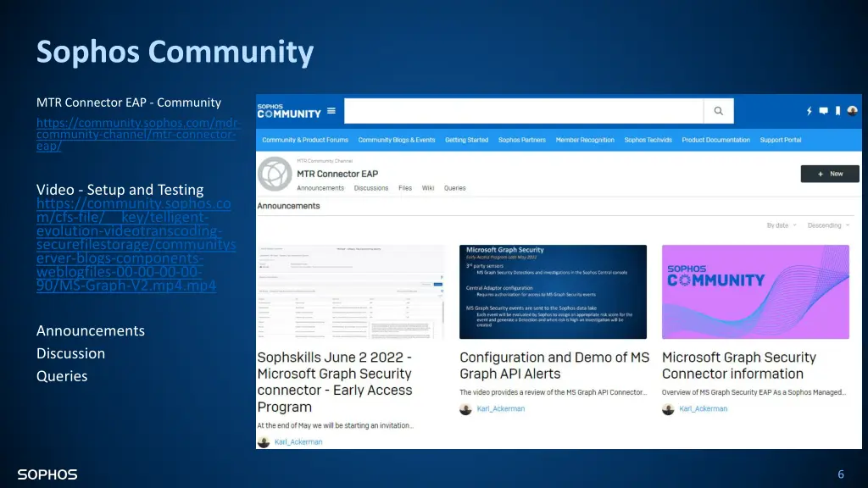868x488 pixels.
Task: Click the New button
Action: (830, 174)
